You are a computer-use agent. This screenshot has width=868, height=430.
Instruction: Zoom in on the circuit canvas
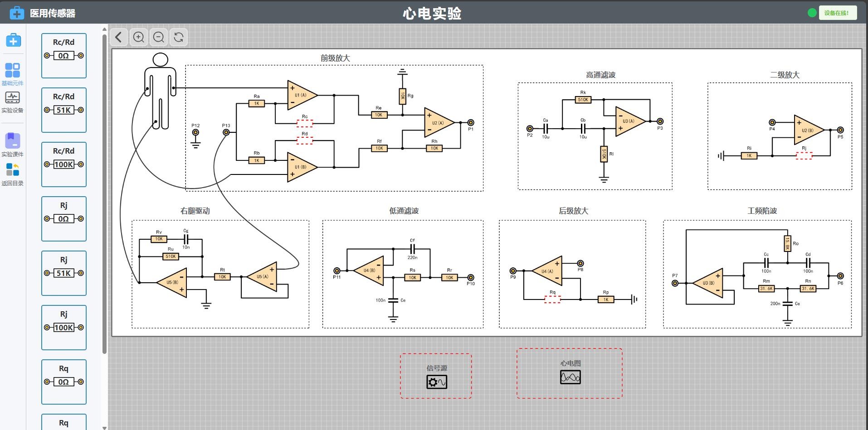pyautogui.click(x=139, y=37)
